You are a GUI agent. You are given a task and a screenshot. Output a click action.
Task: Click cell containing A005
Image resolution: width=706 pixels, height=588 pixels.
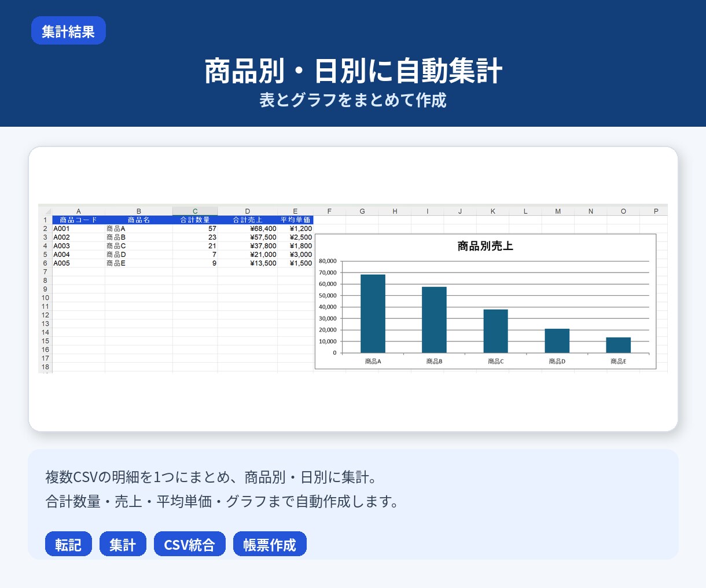tap(79, 263)
